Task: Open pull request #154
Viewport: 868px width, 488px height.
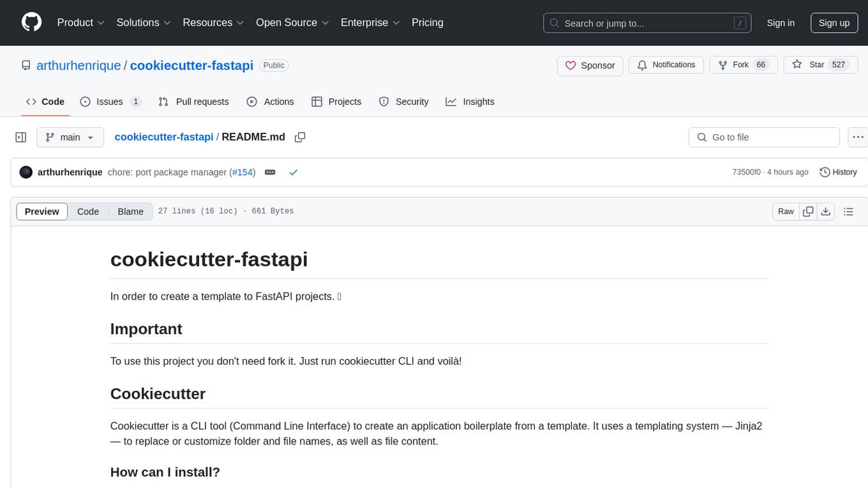Action: tap(243, 172)
